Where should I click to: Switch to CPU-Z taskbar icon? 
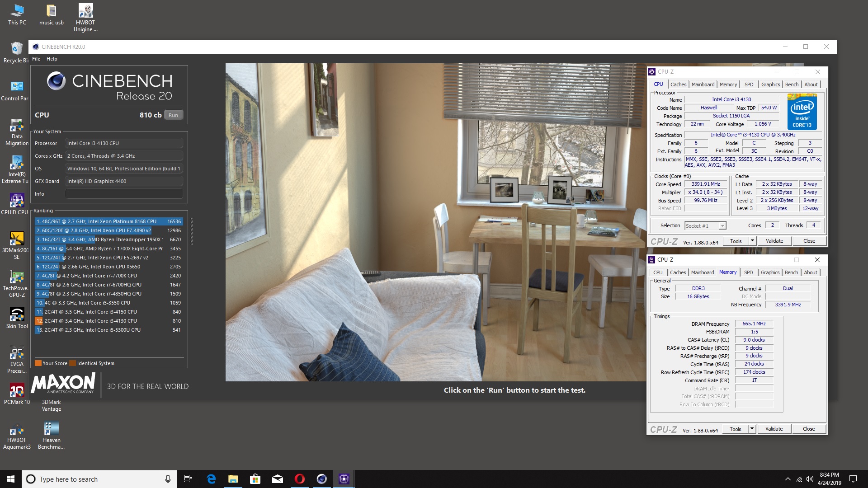[344, 479]
